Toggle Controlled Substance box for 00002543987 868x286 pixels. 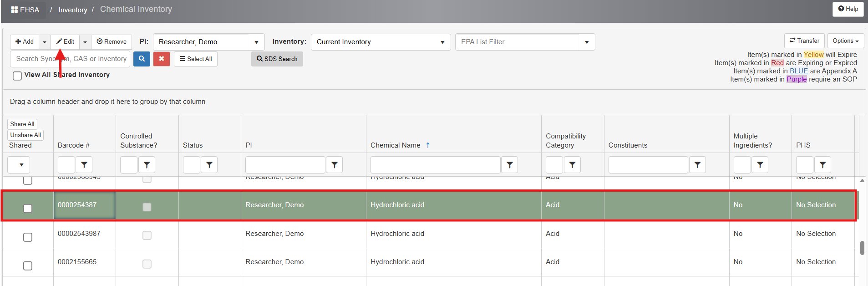click(x=147, y=235)
